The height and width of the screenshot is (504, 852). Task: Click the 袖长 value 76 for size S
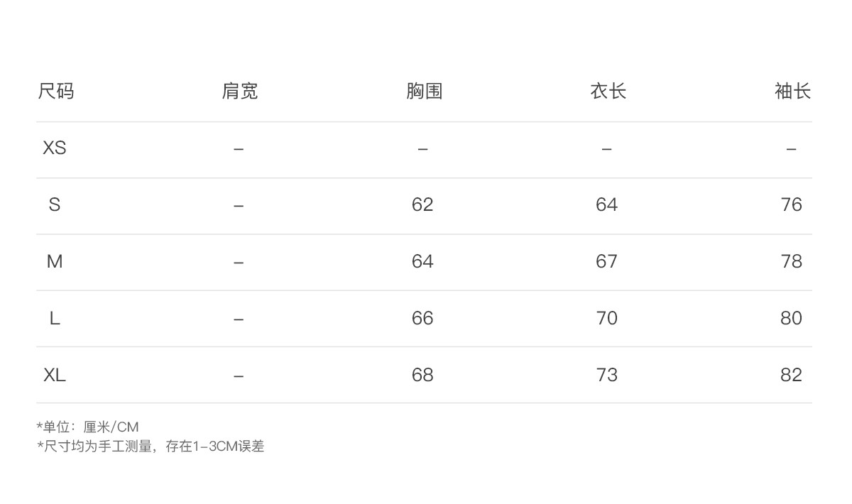(791, 205)
